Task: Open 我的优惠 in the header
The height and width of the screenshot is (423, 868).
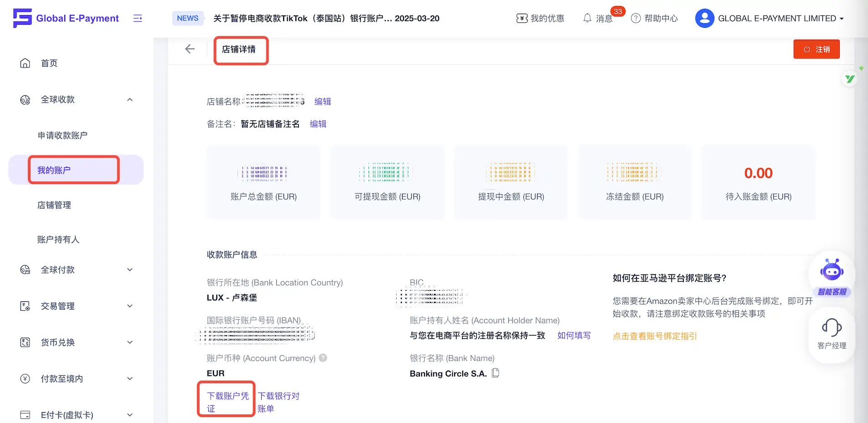Action: click(547, 18)
